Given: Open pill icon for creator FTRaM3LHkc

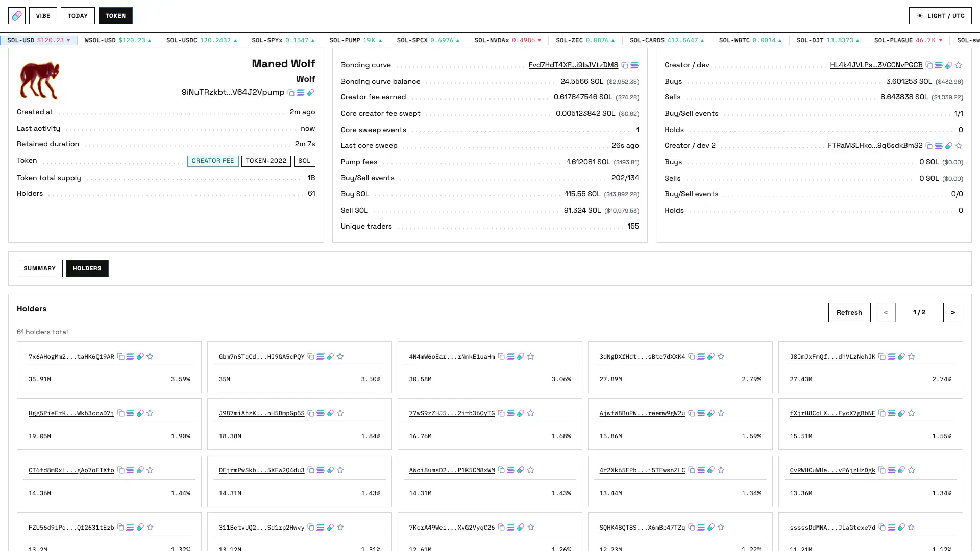Looking at the screenshot, I should click(948, 146).
